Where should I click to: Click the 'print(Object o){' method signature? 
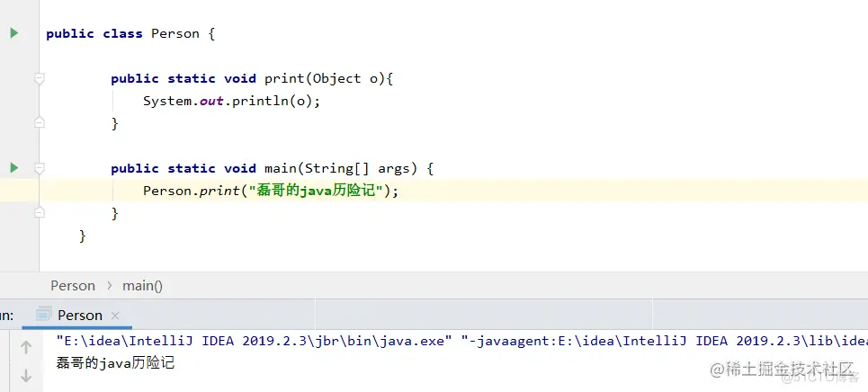(328, 78)
